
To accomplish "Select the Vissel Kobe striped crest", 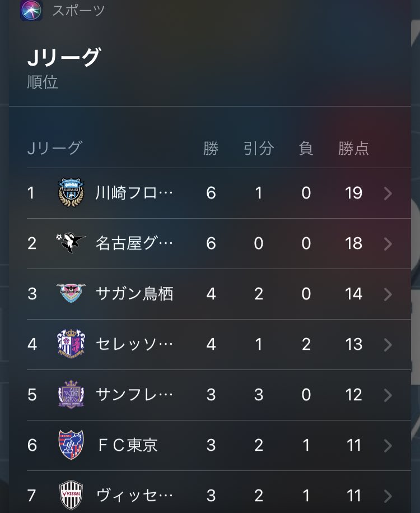I will [71, 495].
